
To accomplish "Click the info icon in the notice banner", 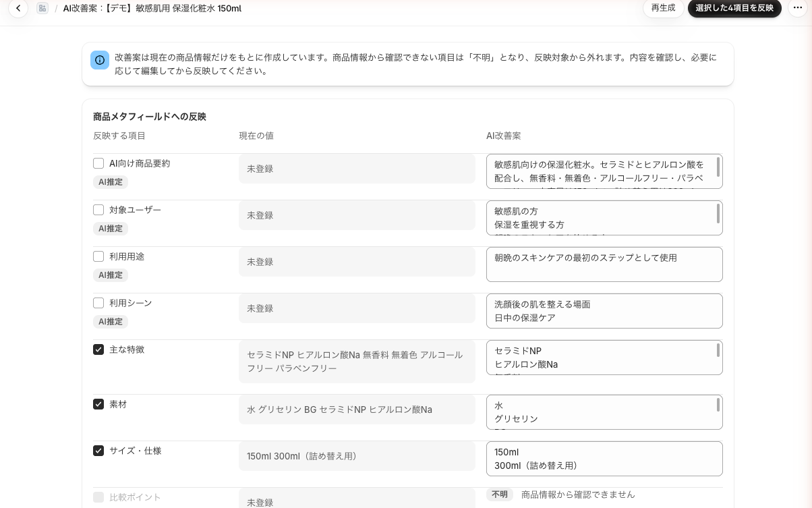I will (x=100, y=60).
